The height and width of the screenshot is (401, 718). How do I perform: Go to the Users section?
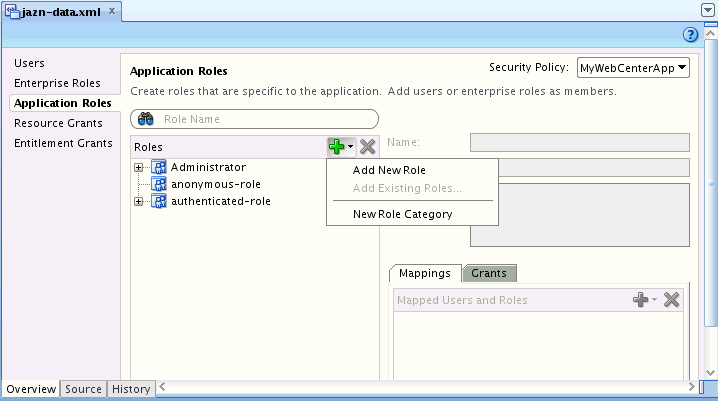pyautogui.click(x=29, y=63)
